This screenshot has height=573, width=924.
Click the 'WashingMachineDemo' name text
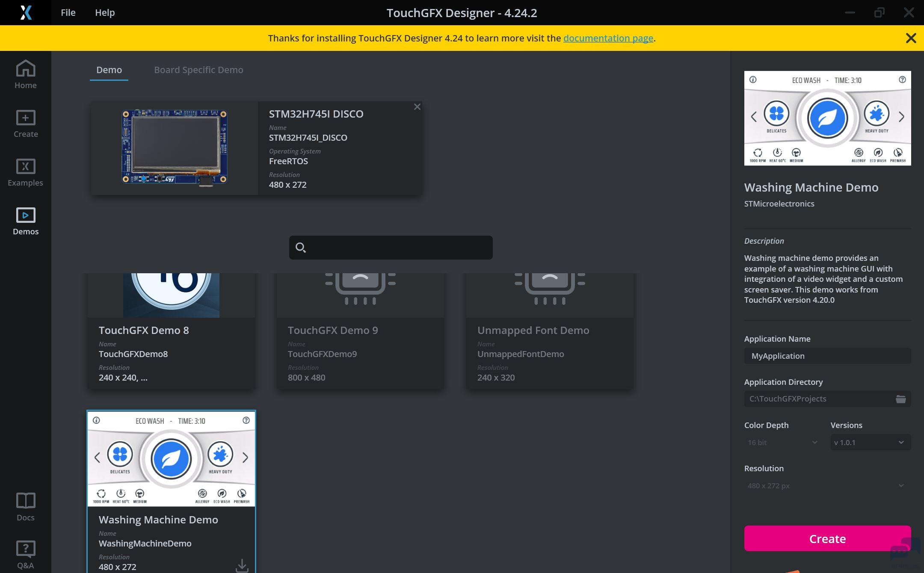click(x=145, y=543)
